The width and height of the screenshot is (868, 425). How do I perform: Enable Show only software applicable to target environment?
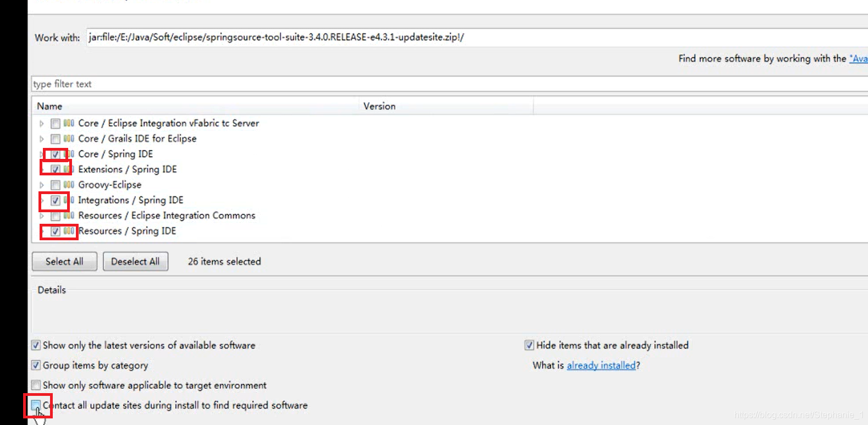click(36, 385)
